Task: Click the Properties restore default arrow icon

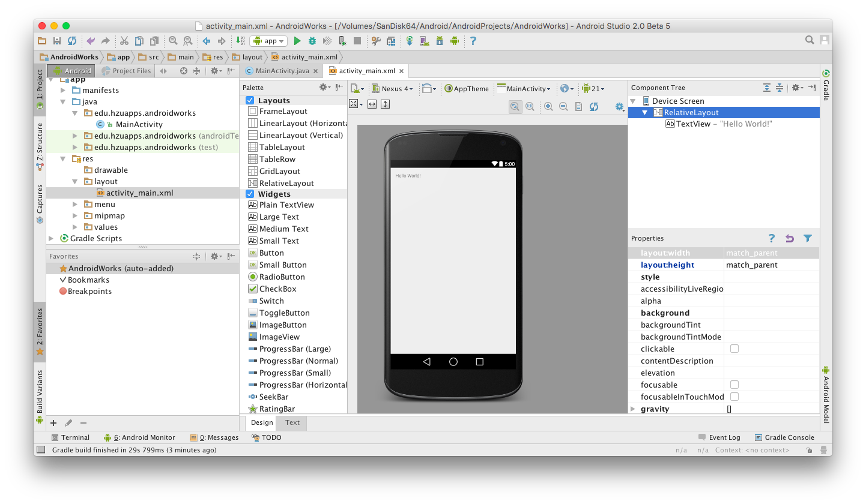Action: pos(790,238)
